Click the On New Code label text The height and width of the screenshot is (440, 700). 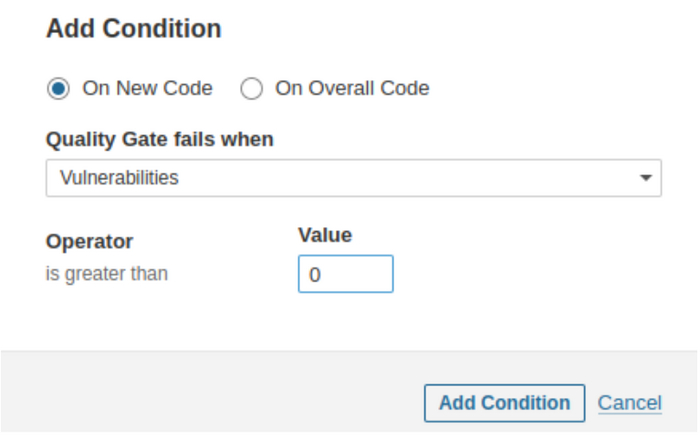tap(147, 88)
